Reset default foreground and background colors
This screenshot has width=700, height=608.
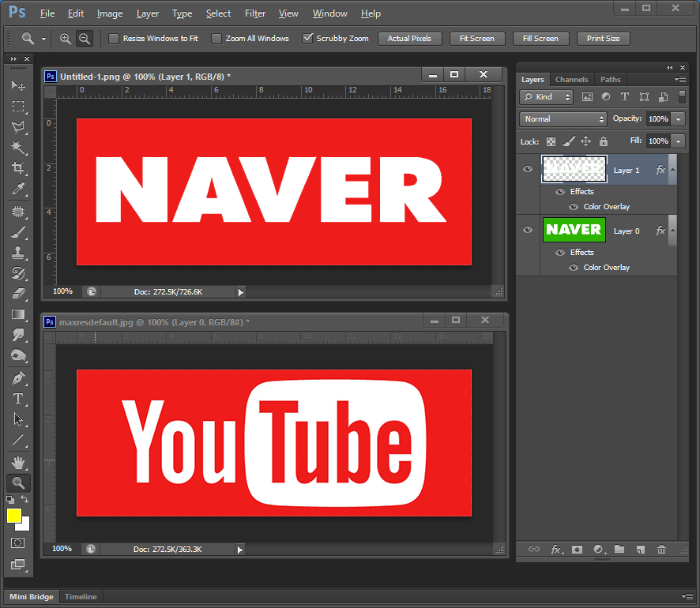[10, 500]
